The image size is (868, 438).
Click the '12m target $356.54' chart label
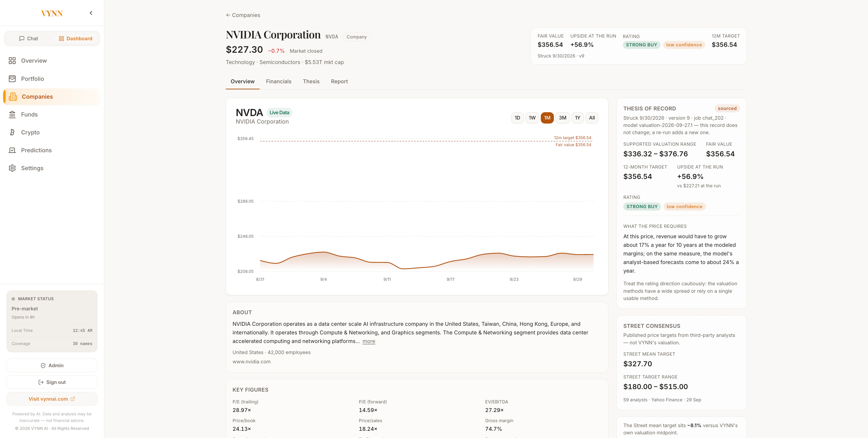[572, 138]
